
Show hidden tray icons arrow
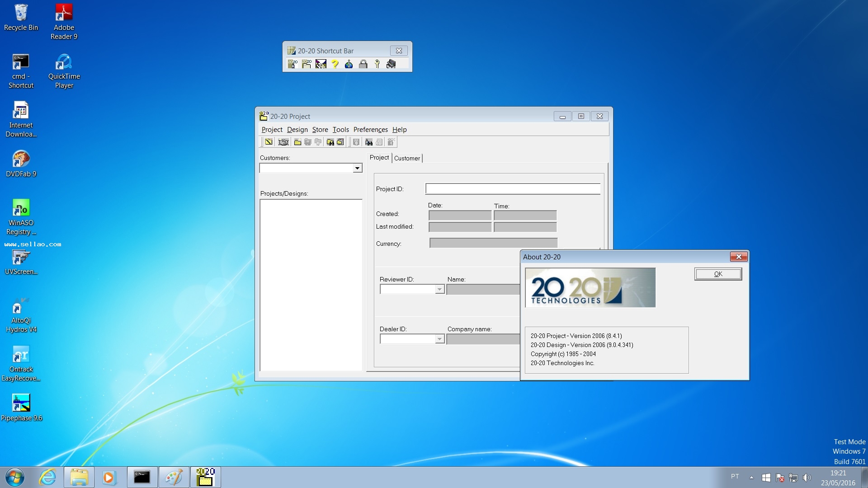(x=751, y=478)
